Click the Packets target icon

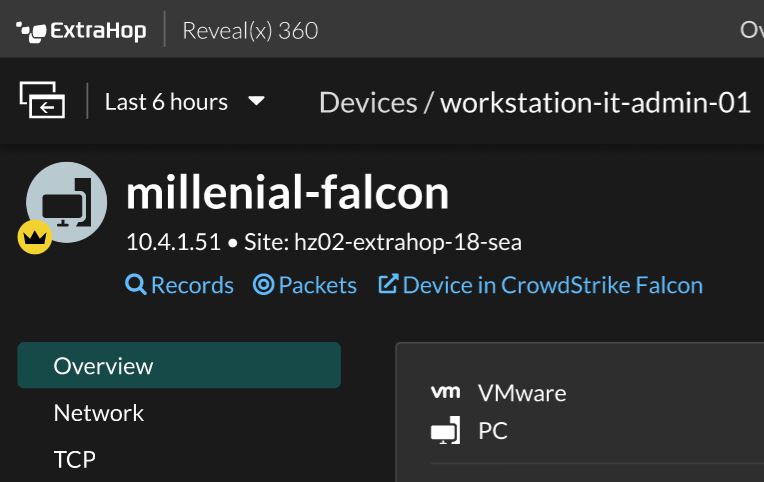click(264, 285)
